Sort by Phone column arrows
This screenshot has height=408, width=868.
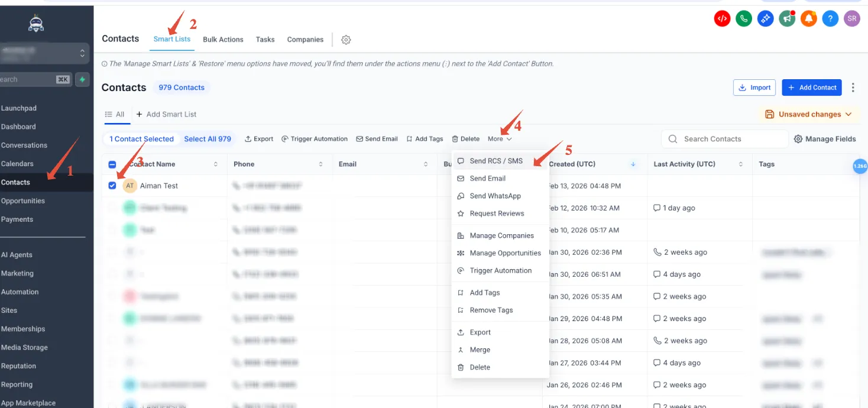pyautogui.click(x=320, y=164)
